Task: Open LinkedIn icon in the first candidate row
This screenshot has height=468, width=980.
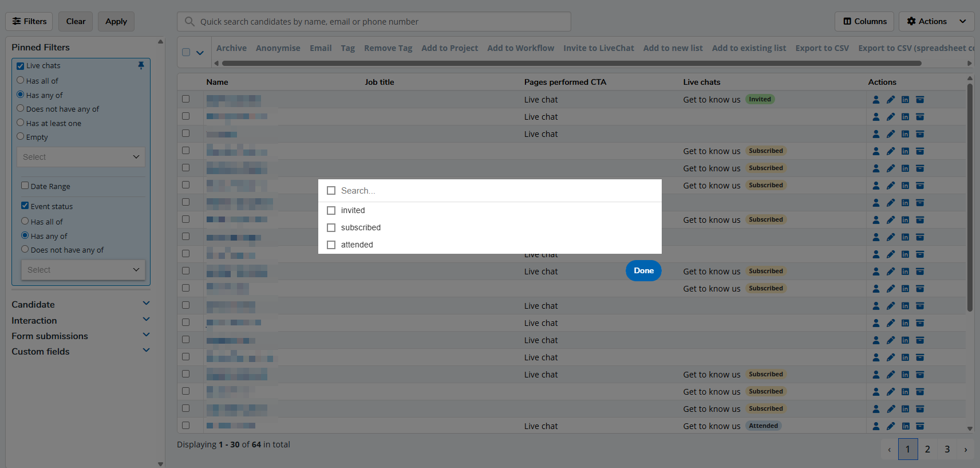Action: [x=905, y=100]
